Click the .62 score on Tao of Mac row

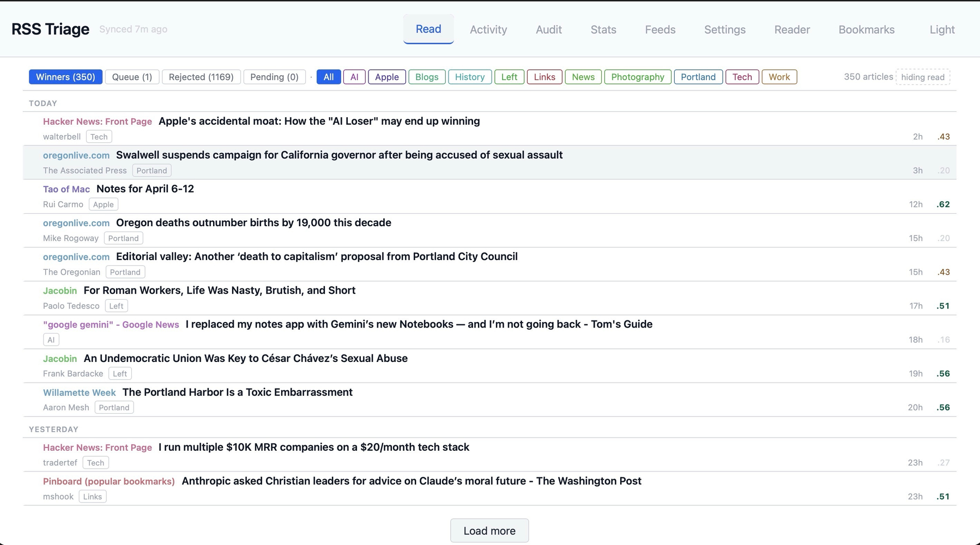(943, 204)
